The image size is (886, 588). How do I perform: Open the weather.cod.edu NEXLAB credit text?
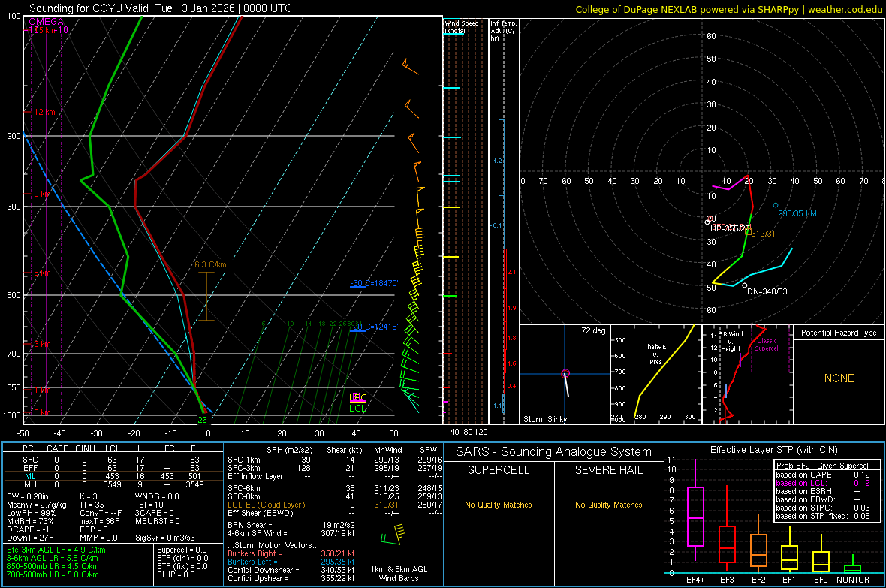pos(729,9)
